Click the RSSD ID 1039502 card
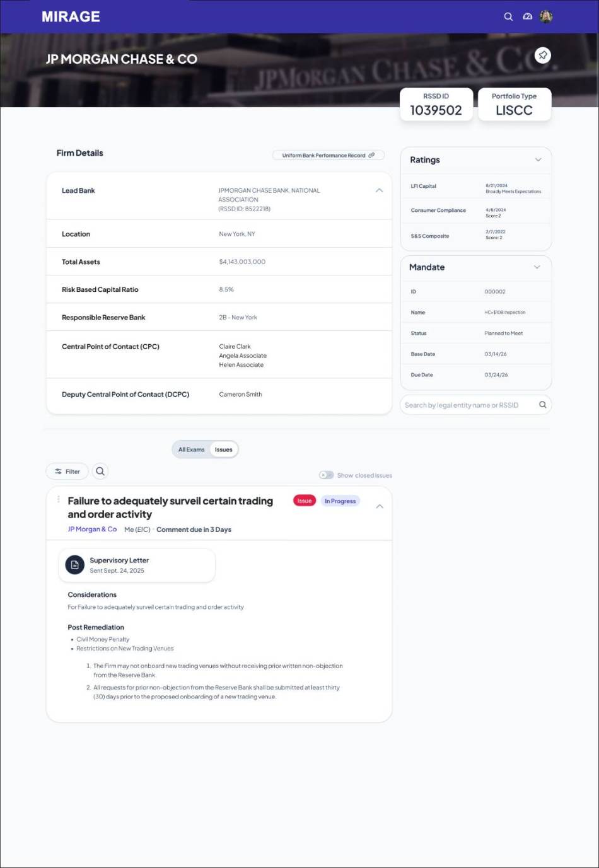The image size is (599, 868). (x=436, y=104)
